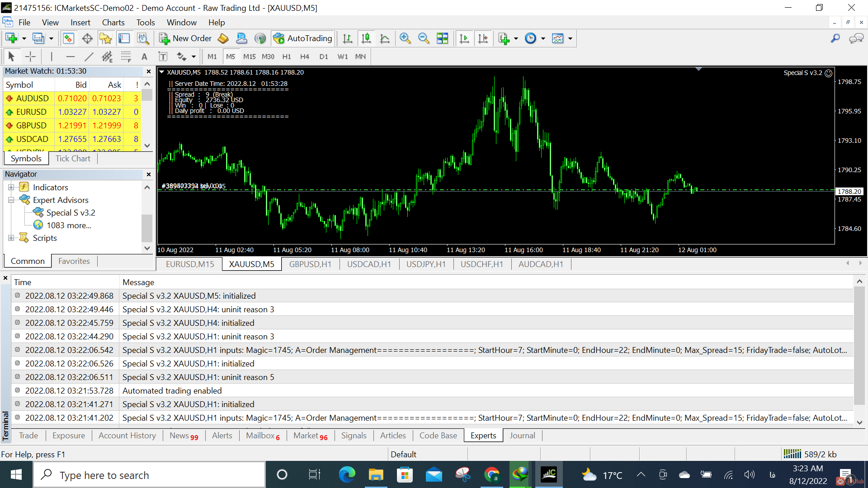Click the Windows taskbar search box

point(149,475)
